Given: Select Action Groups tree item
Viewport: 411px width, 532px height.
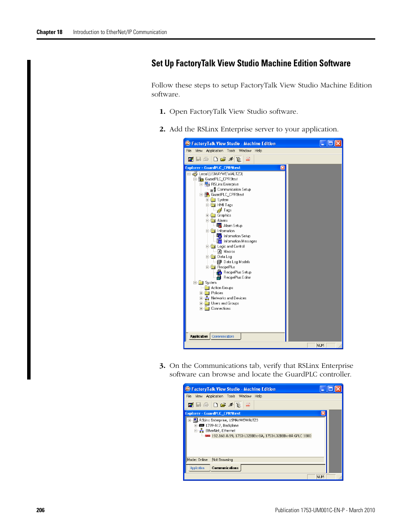Looking at the screenshot, I should [x=222, y=288].
